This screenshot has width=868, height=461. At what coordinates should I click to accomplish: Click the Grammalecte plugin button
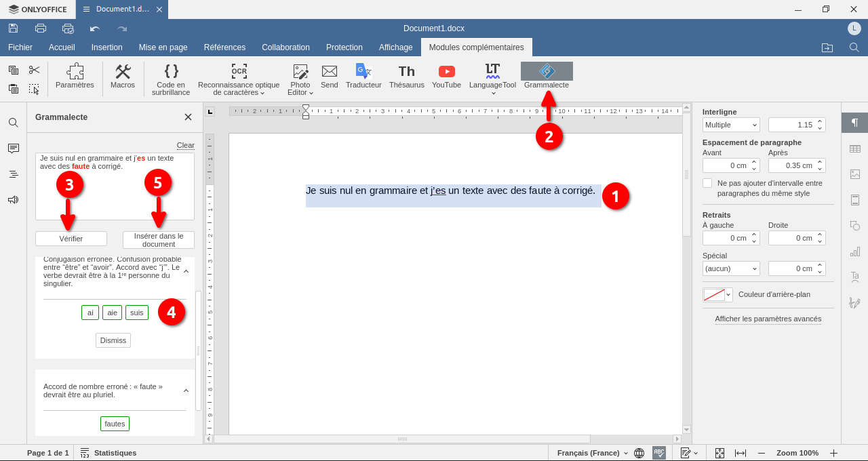tap(547, 76)
